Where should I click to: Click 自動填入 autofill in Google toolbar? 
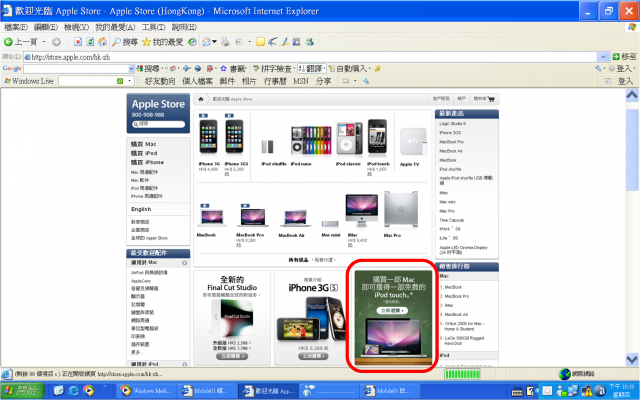click(x=348, y=69)
